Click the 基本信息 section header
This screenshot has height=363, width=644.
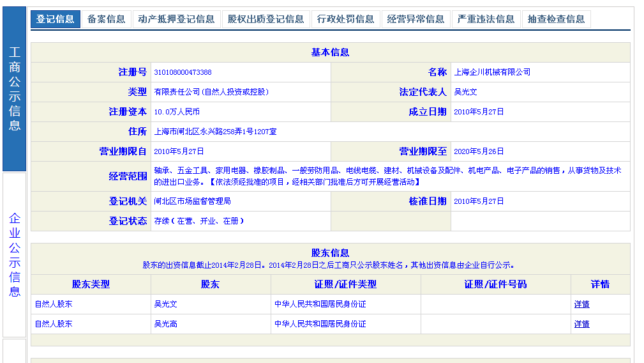pyautogui.click(x=330, y=52)
